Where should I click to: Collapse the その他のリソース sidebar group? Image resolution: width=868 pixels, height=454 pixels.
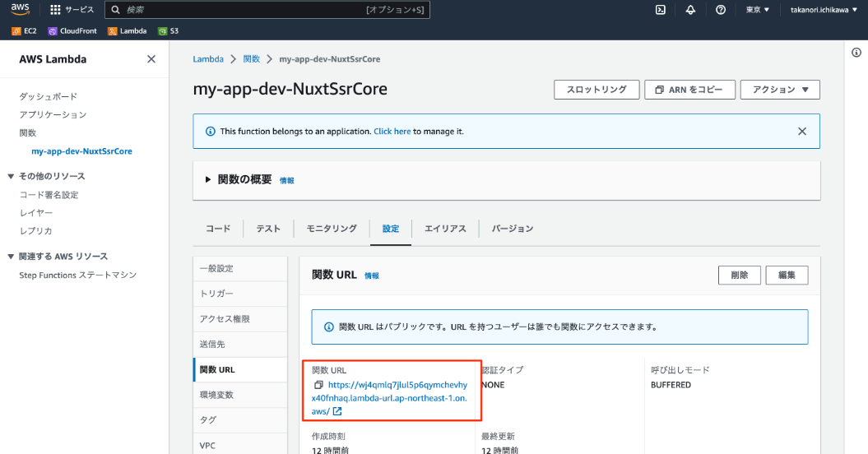(11, 176)
